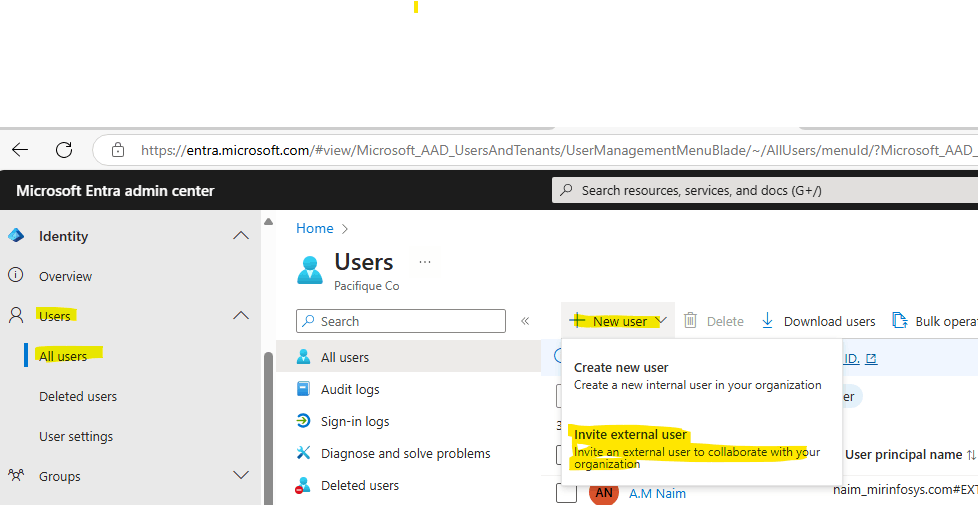978x505 pixels.
Task: Click the sidebar scroll up arrow
Action: pyautogui.click(x=268, y=221)
